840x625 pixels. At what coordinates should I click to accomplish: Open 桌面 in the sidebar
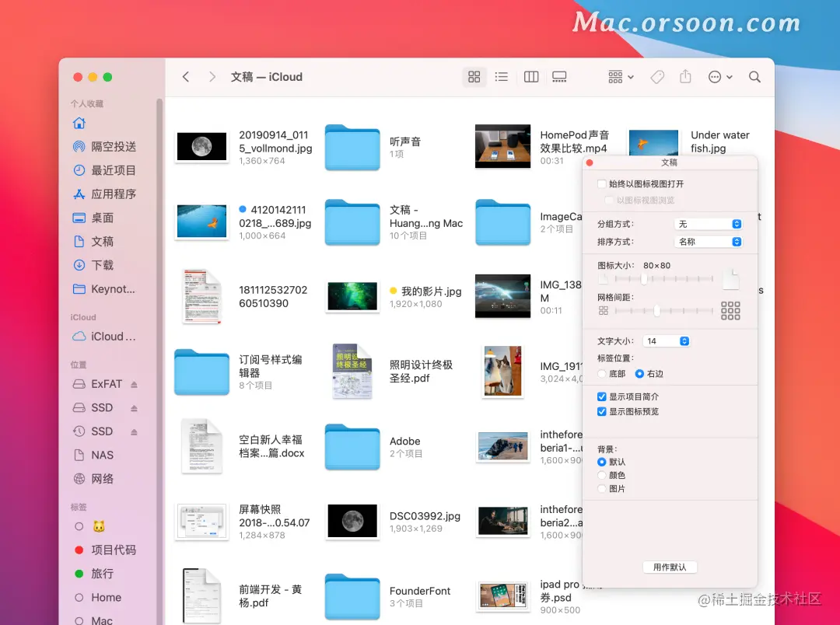[x=93, y=218]
